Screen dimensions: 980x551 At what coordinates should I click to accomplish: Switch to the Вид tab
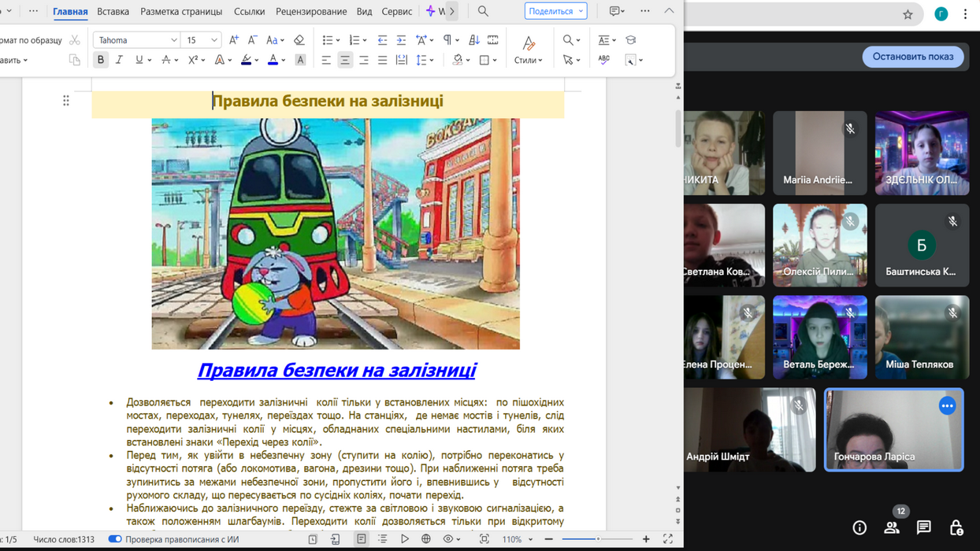coord(364,12)
